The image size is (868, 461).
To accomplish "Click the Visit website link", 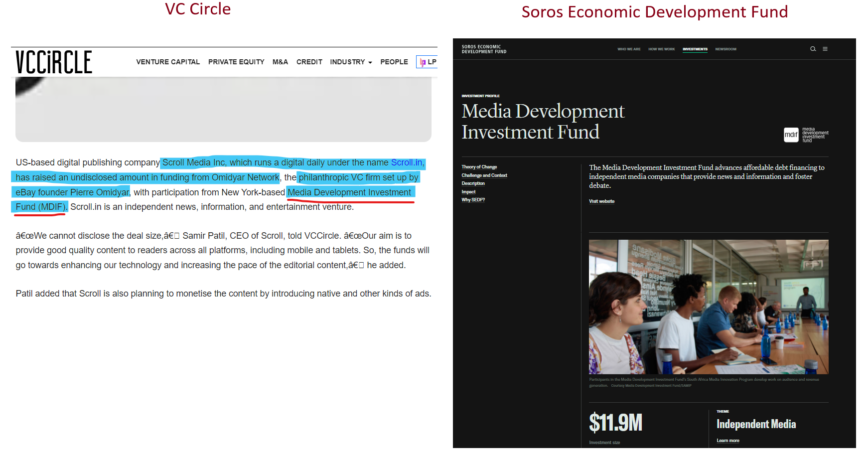I will [601, 201].
